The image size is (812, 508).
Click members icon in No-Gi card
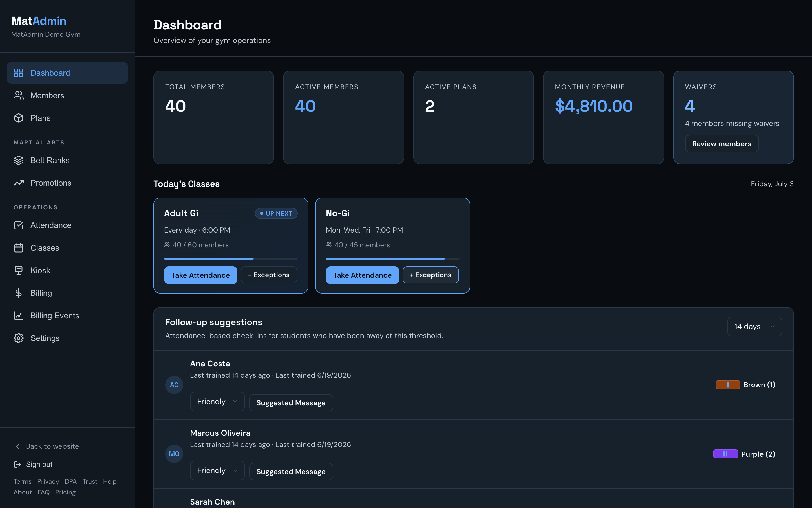[329, 245]
